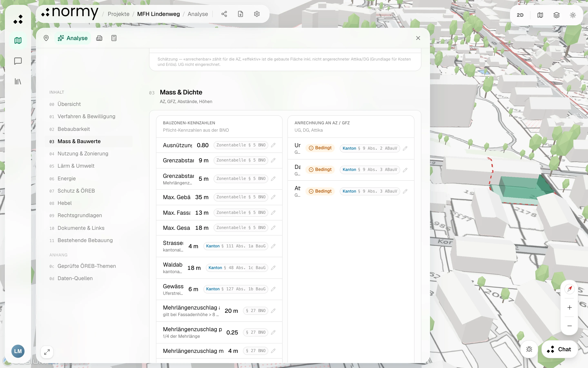Open Kanton § 9 Abs. 2 ABauV reference
This screenshot has width=588, height=368.
tap(370, 148)
